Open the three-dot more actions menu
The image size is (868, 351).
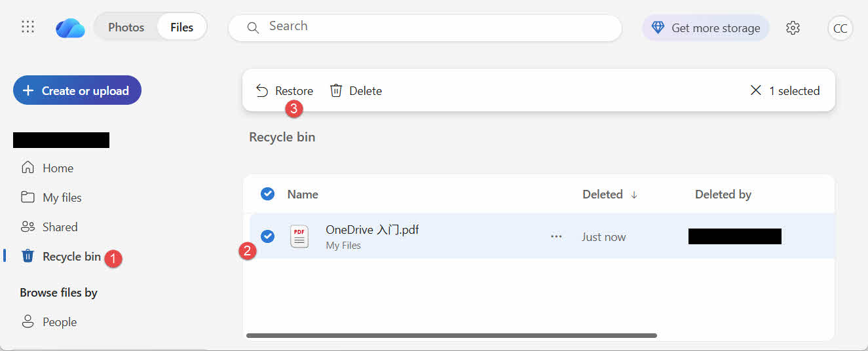tap(556, 236)
